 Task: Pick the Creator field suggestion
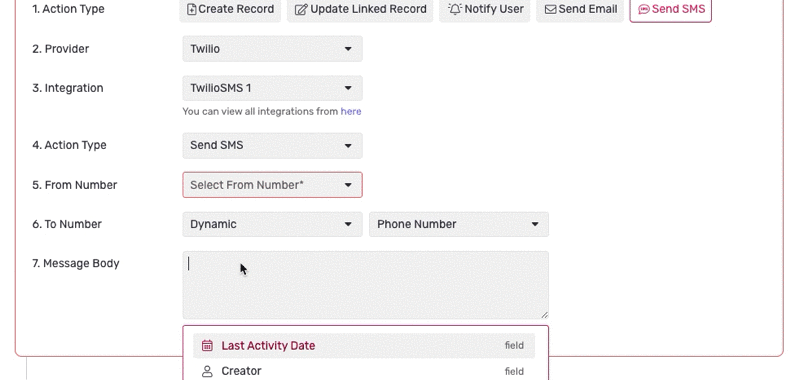point(364,371)
